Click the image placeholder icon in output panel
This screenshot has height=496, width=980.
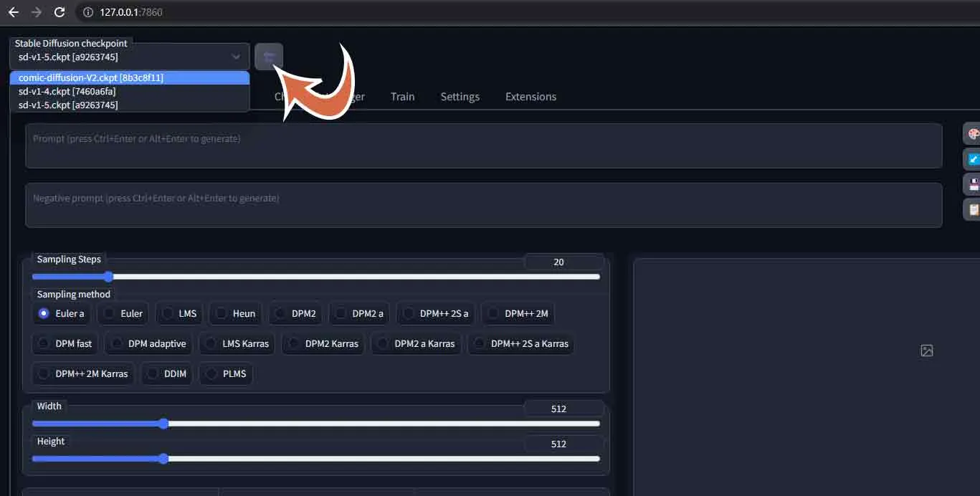[927, 350]
